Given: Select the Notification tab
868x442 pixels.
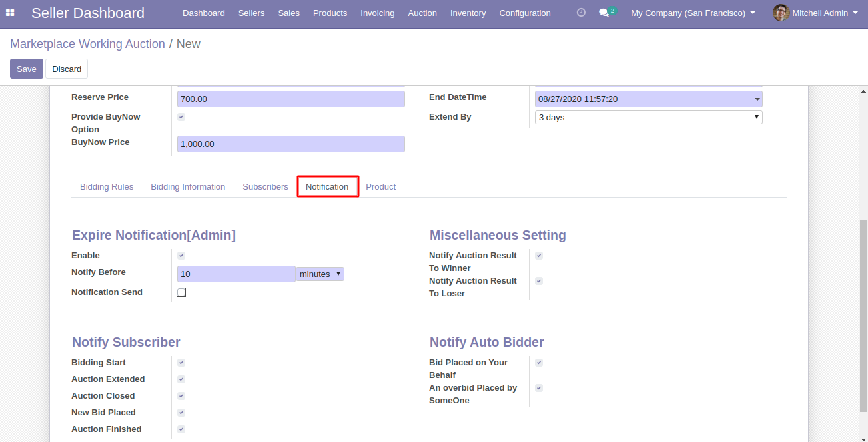Looking at the screenshot, I should (327, 187).
